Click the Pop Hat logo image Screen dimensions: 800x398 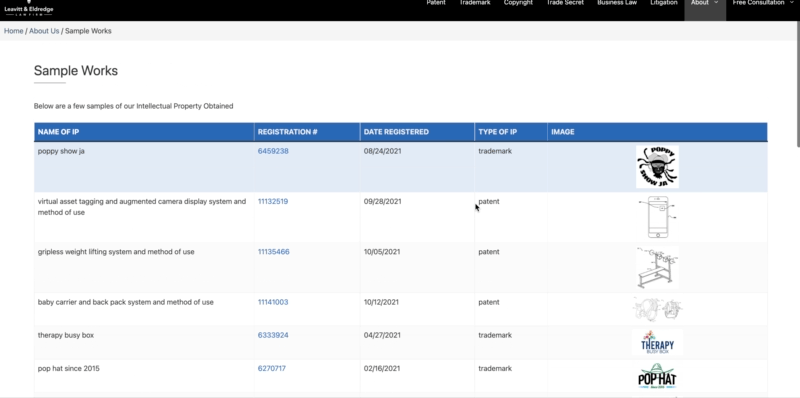[657, 376]
